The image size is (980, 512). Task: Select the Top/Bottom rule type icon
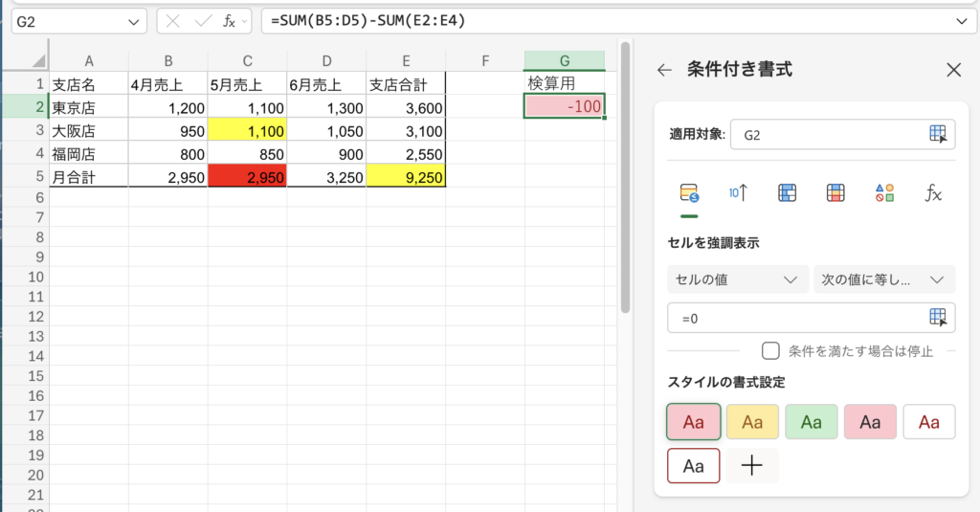(x=738, y=193)
